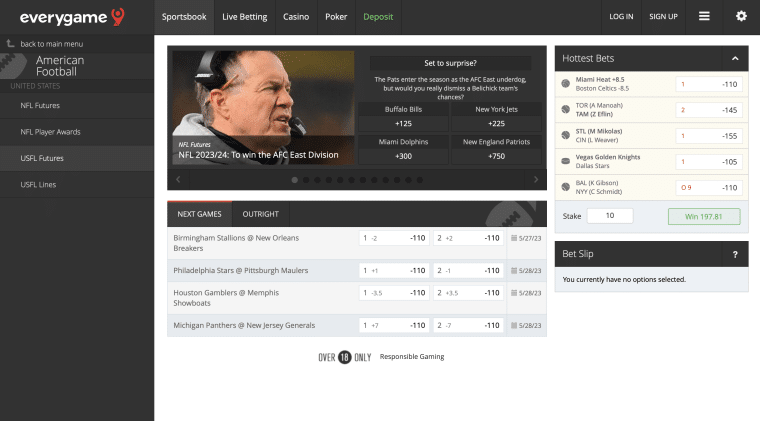Click the Michigan Panthers @ New Jersey Generals game
This screenshot has height=421, width=760.
[244, 326]
